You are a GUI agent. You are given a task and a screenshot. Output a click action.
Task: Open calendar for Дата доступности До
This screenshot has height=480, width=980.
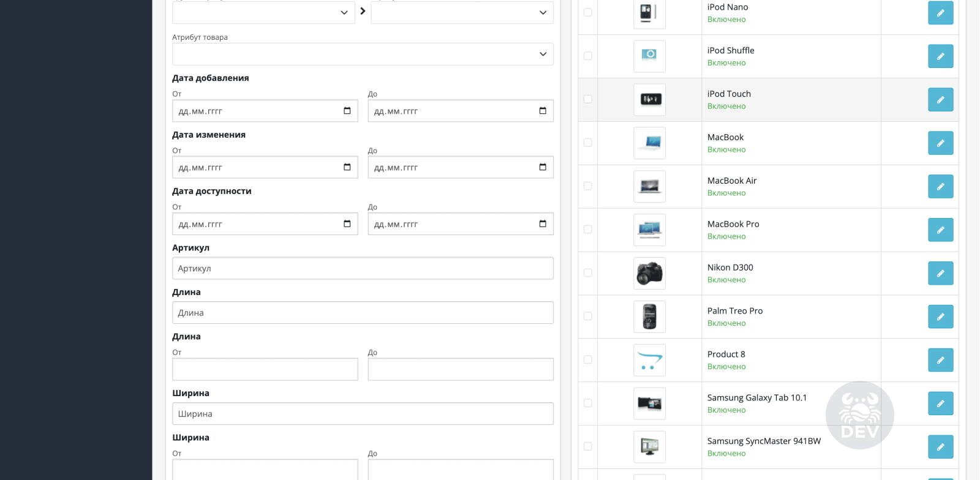click(x=543, y=224)
